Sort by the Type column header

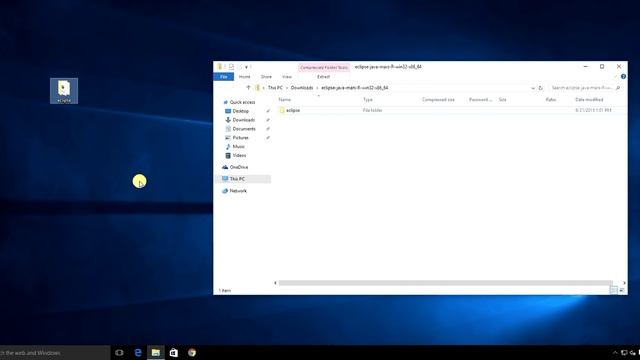click(x=368, y=100)
